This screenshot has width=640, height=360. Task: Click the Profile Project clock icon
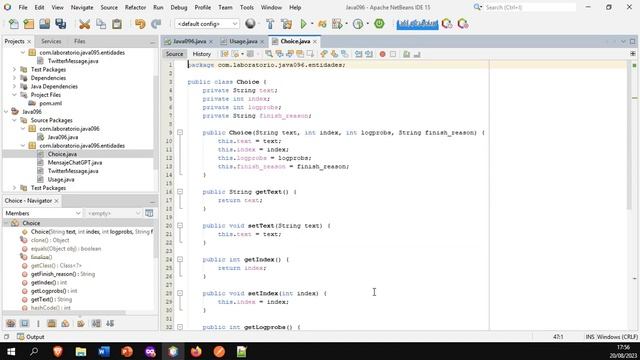(x=358, y=24)
